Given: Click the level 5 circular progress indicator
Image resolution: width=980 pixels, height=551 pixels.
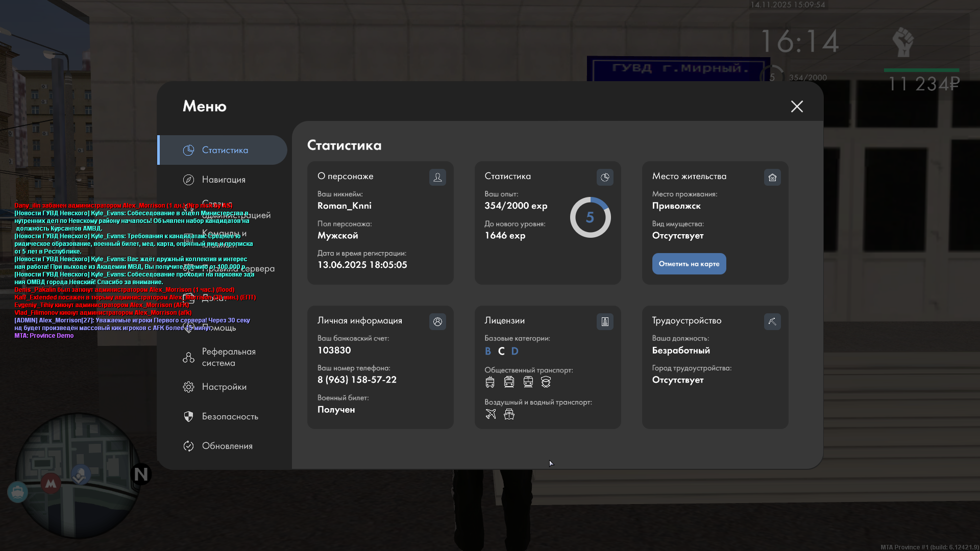Looking at the screenshot, I should point(590,217).
